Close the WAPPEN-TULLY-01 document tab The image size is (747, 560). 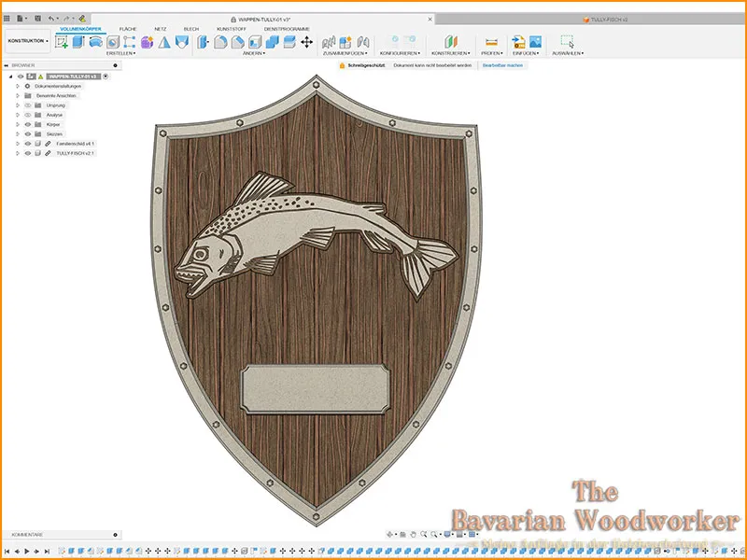(x=430, y=19)
